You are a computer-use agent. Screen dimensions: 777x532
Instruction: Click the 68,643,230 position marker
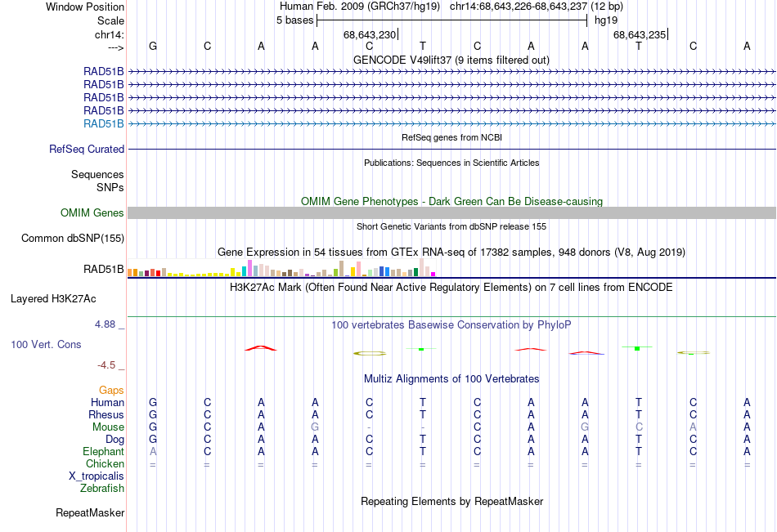(x=370, y=34)
